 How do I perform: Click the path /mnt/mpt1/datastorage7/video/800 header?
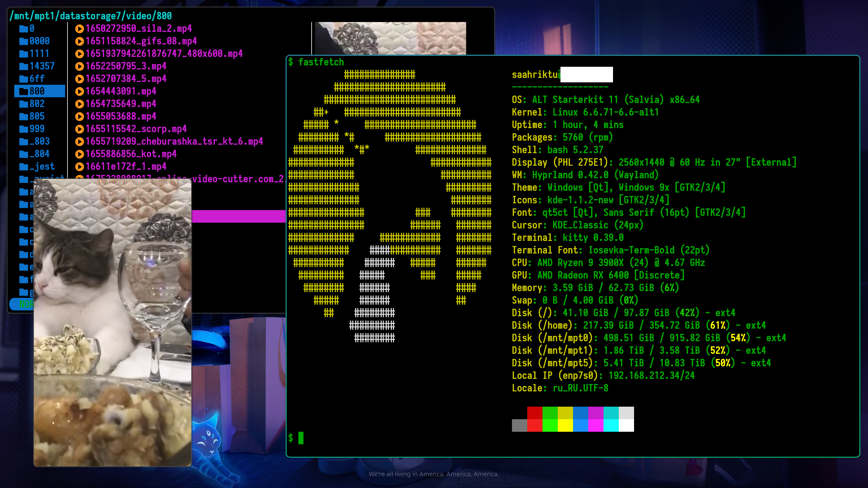[x=91, y=16]
